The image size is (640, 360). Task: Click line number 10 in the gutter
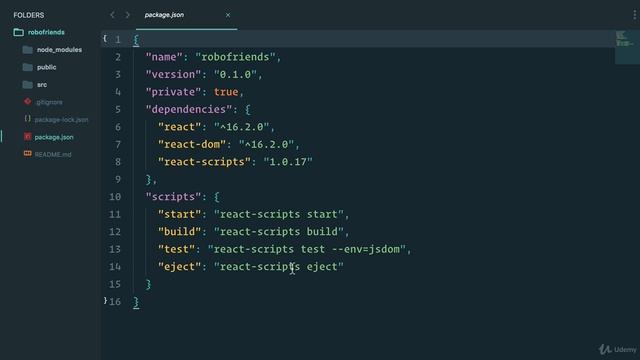click(x=115, y=197)
